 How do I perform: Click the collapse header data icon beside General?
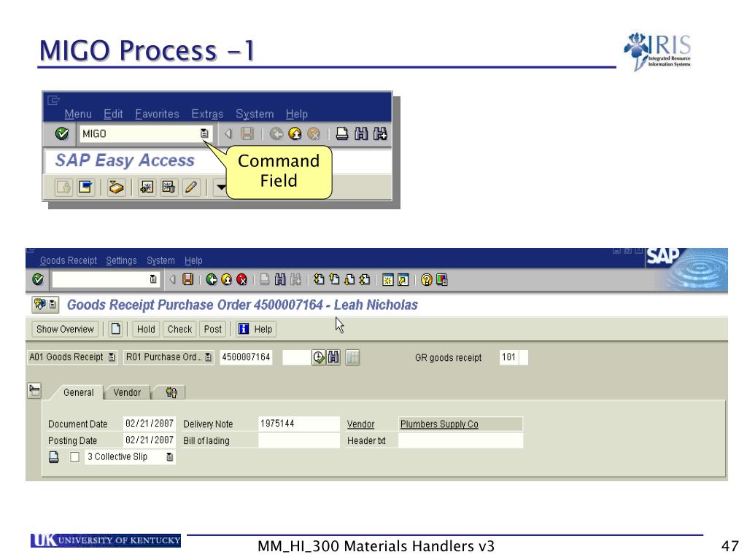pos(34,391)
